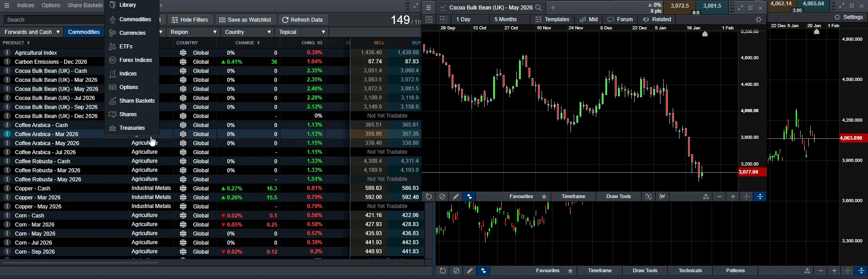
Task: Click the Favourites star on the lower chart toolbar
Action: click(571, 271)
